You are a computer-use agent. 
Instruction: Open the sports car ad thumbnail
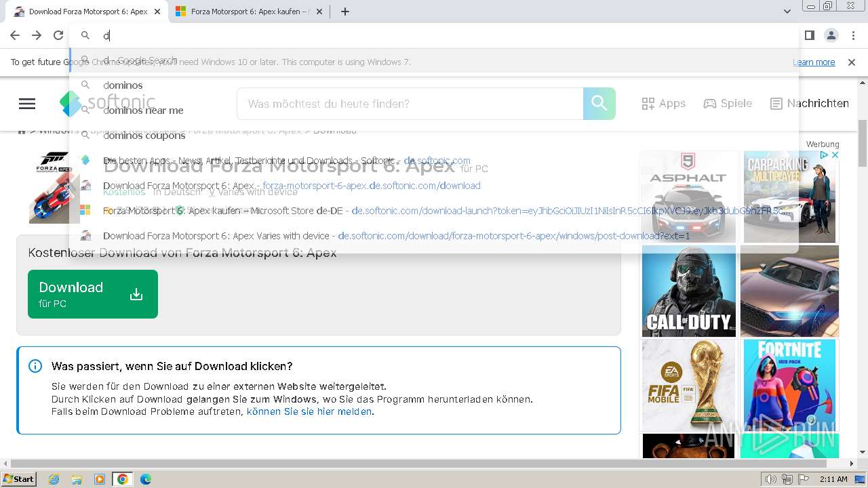pyautogui.click(x=789, y=291)
